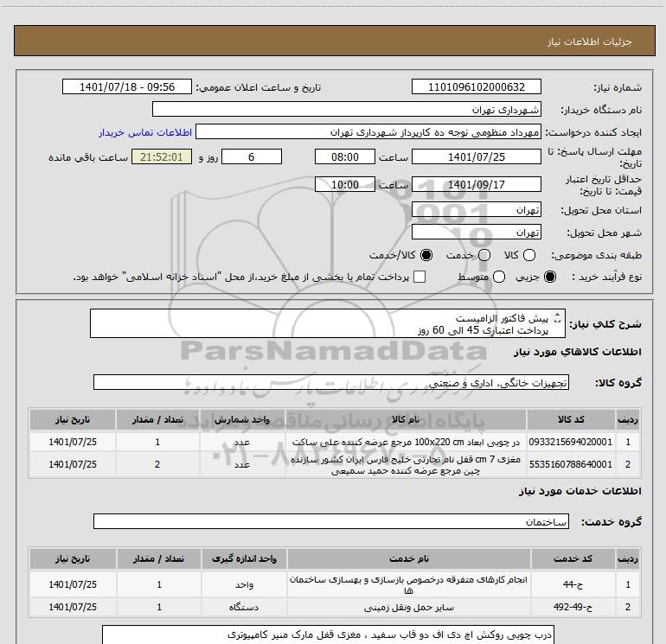Click service name انجام کارهای متفرقه درخصوص بازسازی
The width and height of the screenshot is (666, 644).
pyautogui.click(x=408, y=584)
